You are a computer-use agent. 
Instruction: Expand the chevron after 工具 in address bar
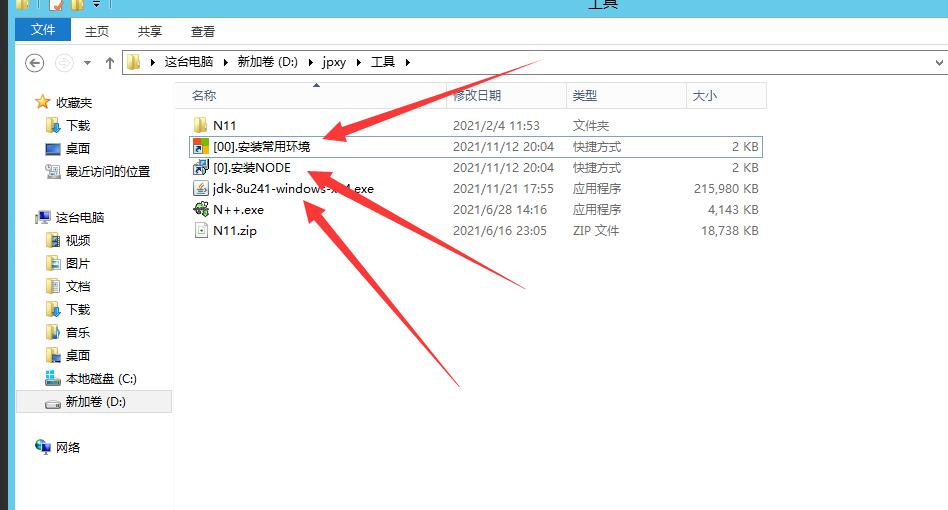click(x=406, y=62)
